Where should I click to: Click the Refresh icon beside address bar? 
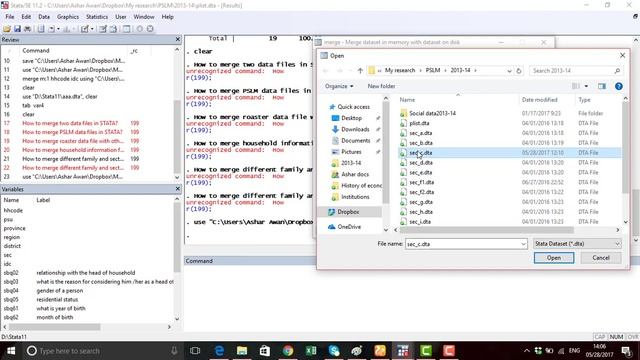coord(519,71)
